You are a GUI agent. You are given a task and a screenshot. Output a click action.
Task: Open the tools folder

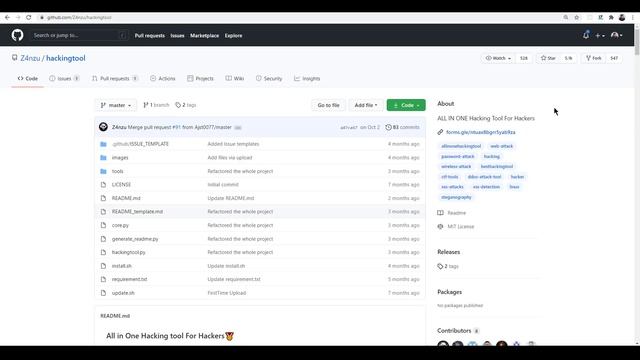pyautogui.click(x=118, y=171)
